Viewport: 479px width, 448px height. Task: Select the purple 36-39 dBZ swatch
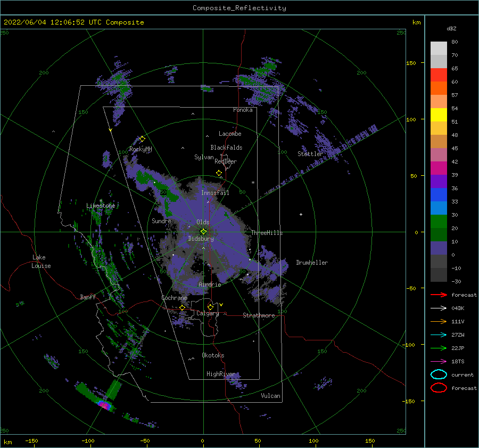[439, 182]
